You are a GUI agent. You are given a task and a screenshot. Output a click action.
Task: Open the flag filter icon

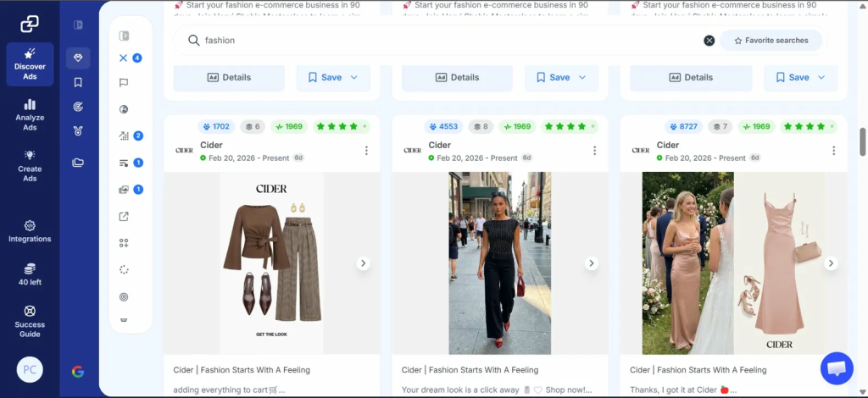124,83
